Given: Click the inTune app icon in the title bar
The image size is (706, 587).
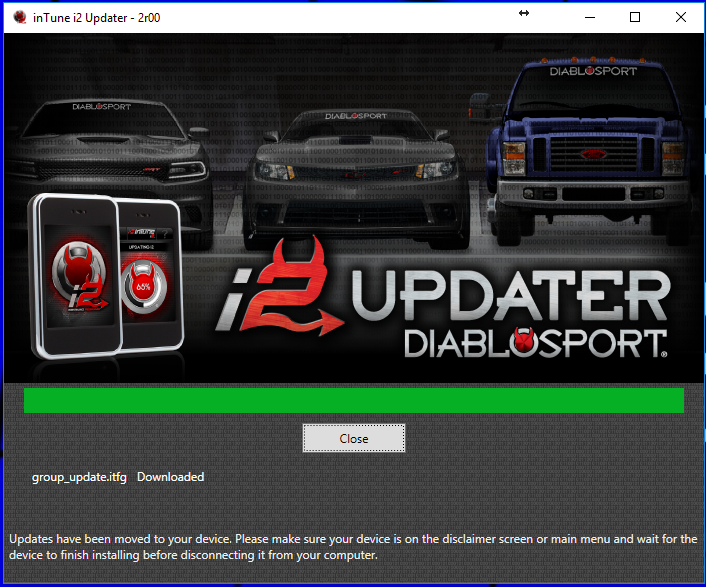Looking at the screenshot, I should click(19, 18).
